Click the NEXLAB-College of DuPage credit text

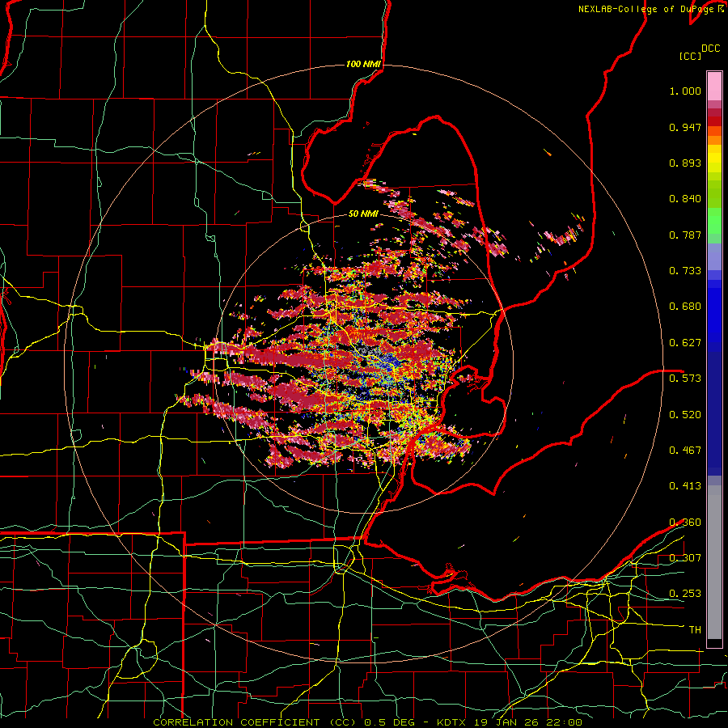pyautogui.click(x=647, y=9)
